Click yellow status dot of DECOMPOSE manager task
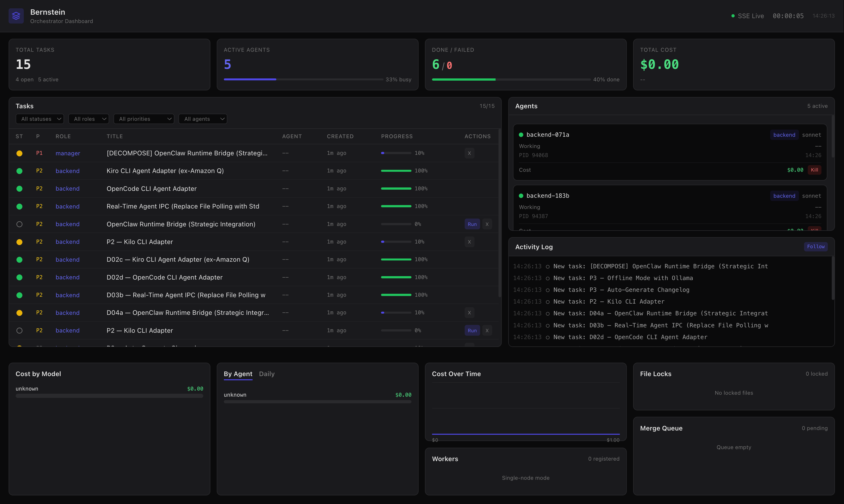The height and width of the screenshot is (504, 844). click(x=19, y=153)
